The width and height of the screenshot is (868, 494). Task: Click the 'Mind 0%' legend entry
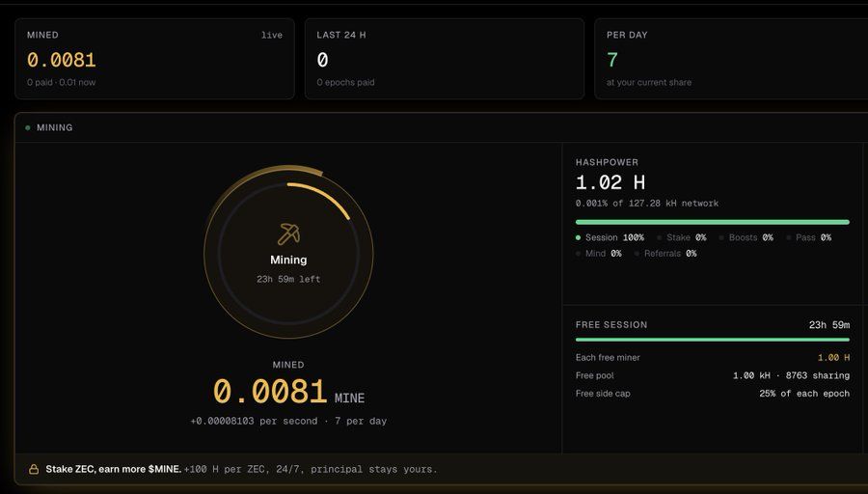pos(598,253)
